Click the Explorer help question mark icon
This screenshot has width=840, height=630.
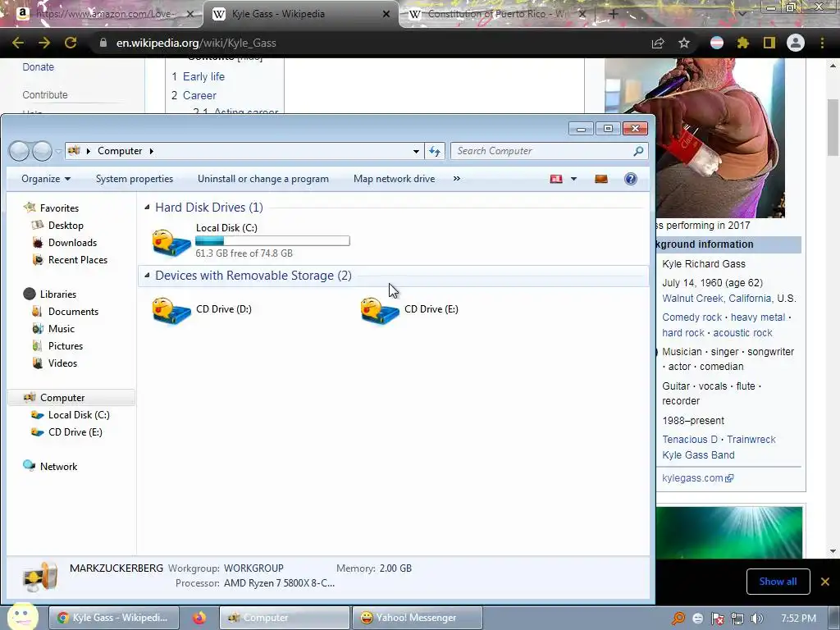click(x=631, y=179)
